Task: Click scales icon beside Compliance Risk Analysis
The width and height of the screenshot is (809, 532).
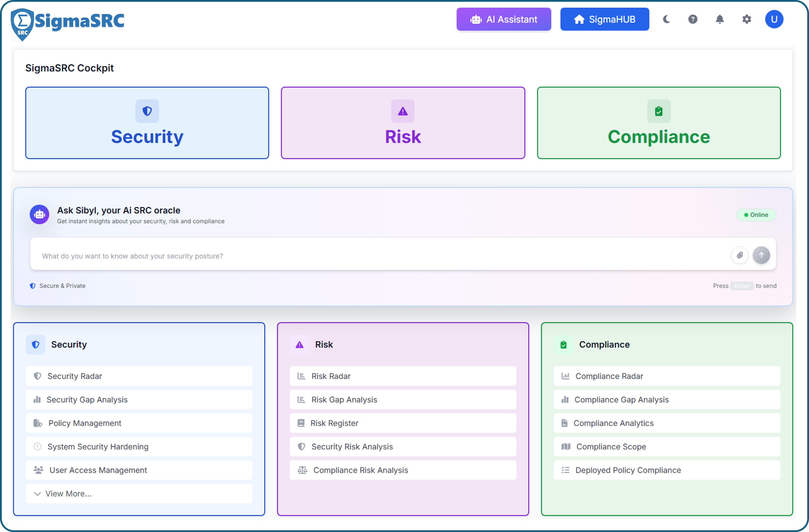Action: (302, 470)
